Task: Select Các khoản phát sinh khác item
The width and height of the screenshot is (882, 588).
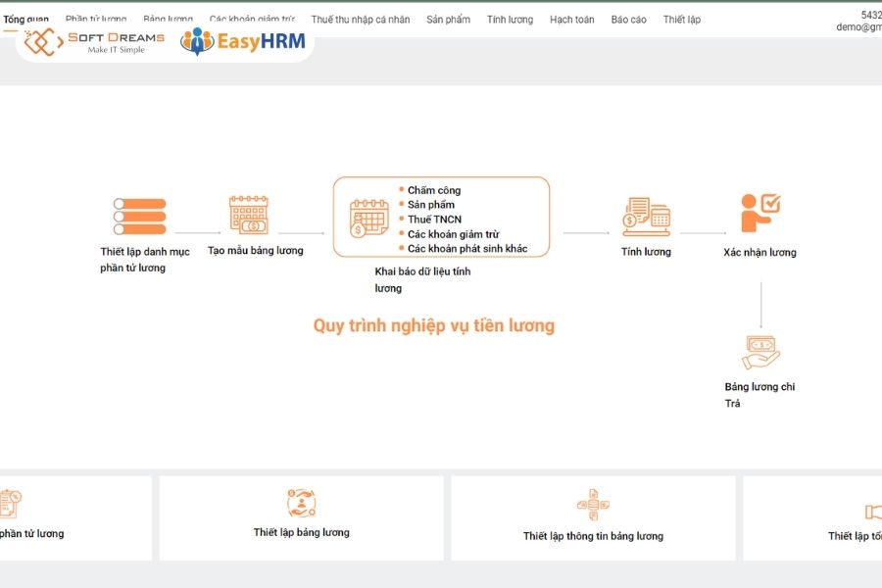Action: [467, 249]
